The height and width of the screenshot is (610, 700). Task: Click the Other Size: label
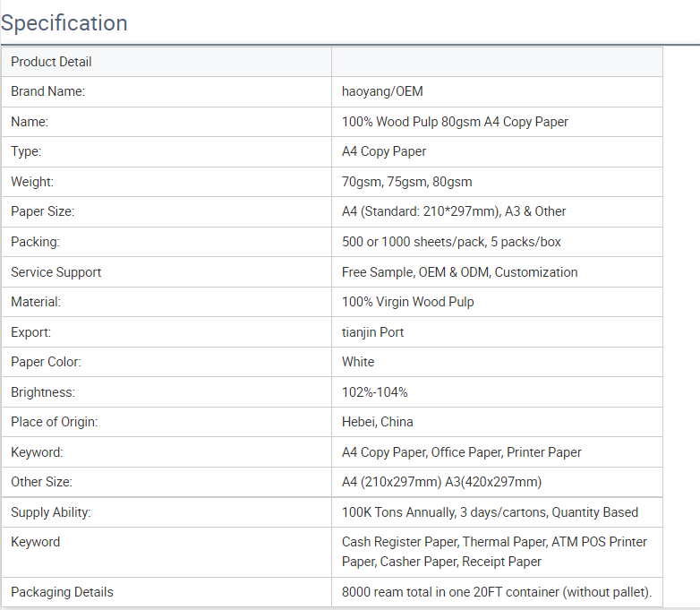(x=41, y=482)
